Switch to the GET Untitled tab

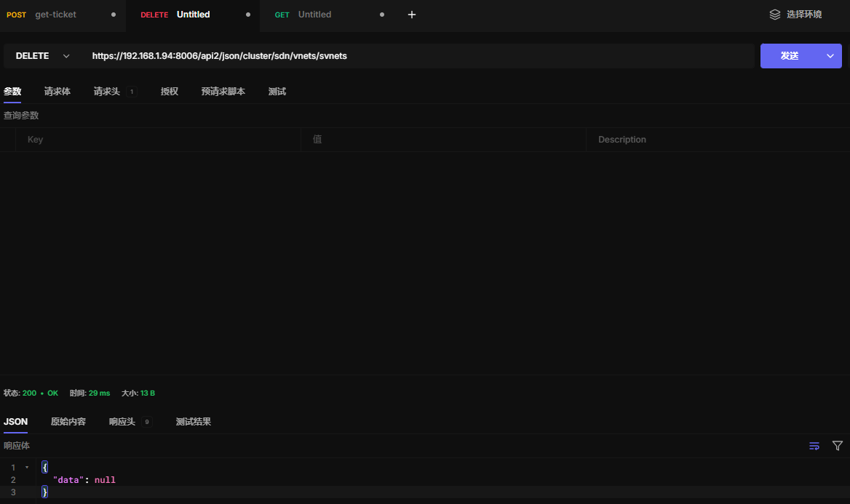pyautogui.click(x=313, y=15)
